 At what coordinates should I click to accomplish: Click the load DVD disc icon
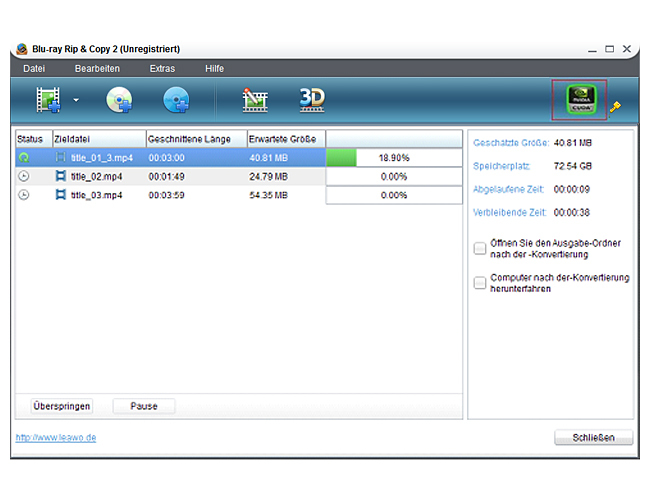point(119,100)
